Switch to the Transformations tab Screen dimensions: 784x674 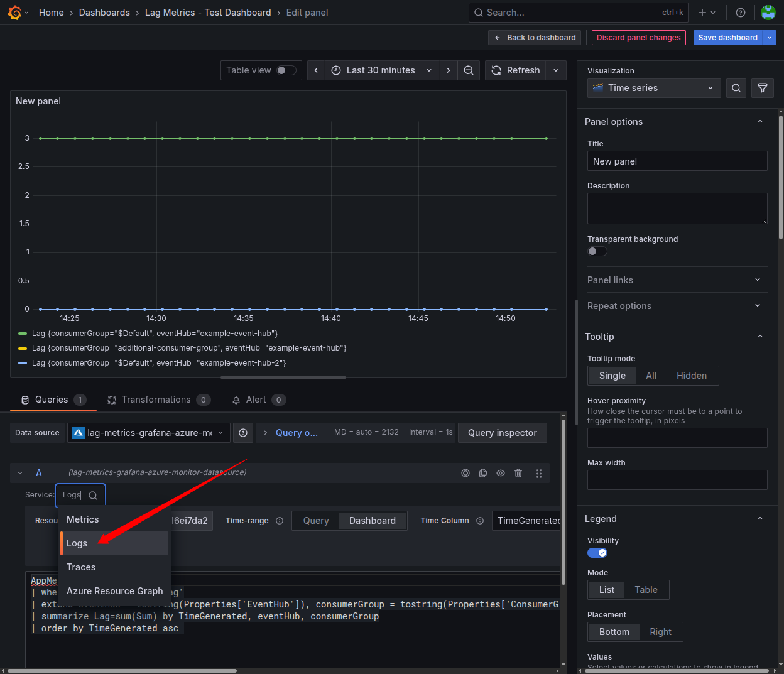pos(159,400)
